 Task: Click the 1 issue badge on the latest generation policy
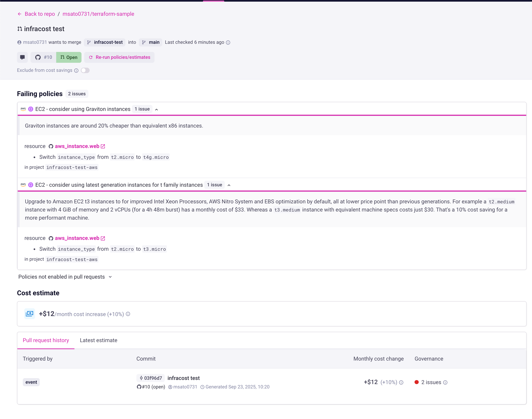tap(214, 185)
